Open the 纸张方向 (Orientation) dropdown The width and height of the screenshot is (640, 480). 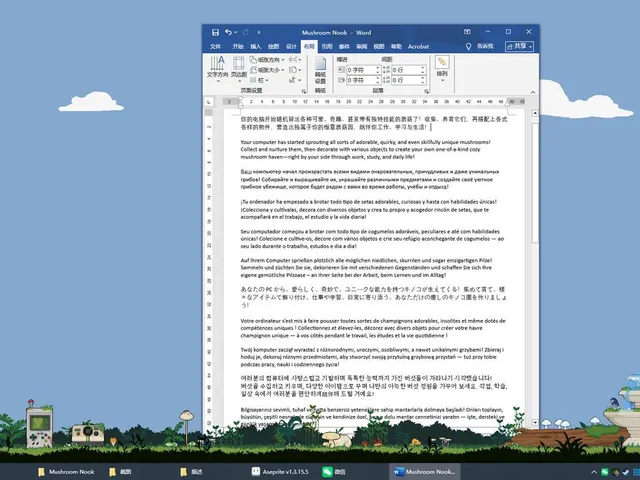click(x=267, y=60)
